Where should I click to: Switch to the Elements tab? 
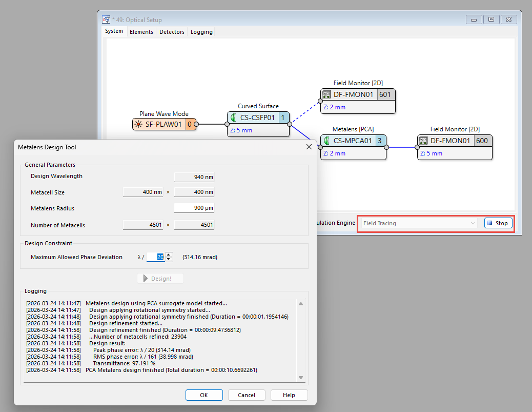141,32
